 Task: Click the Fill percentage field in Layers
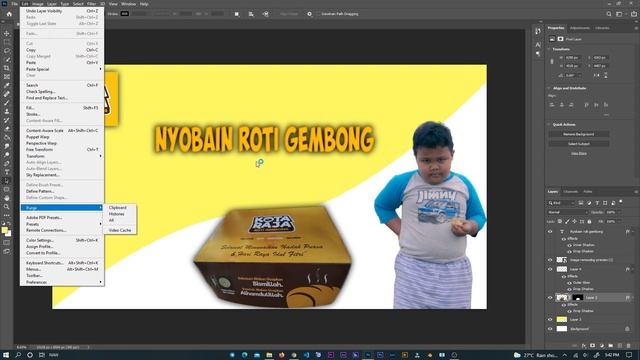pos(611,222)
